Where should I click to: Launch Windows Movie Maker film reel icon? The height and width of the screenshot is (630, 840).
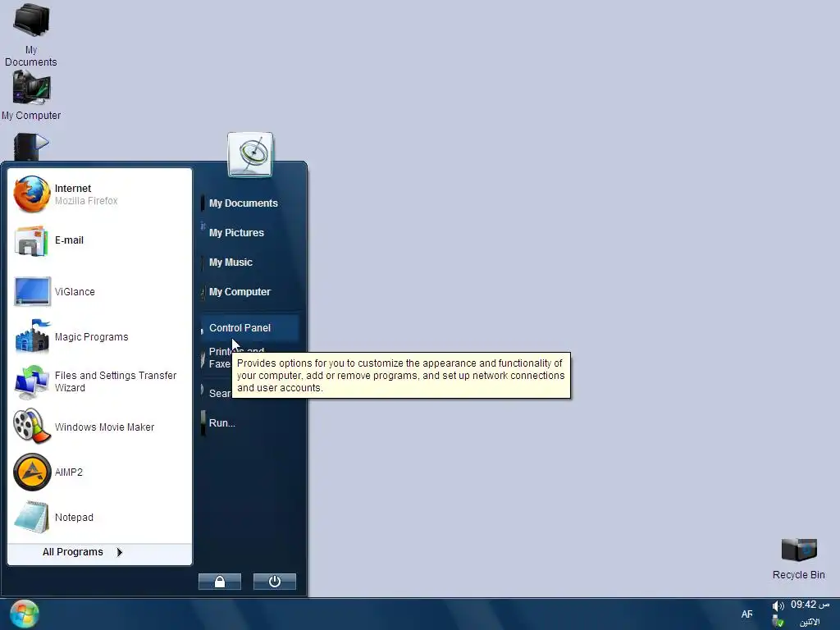(x=32, y=427)
